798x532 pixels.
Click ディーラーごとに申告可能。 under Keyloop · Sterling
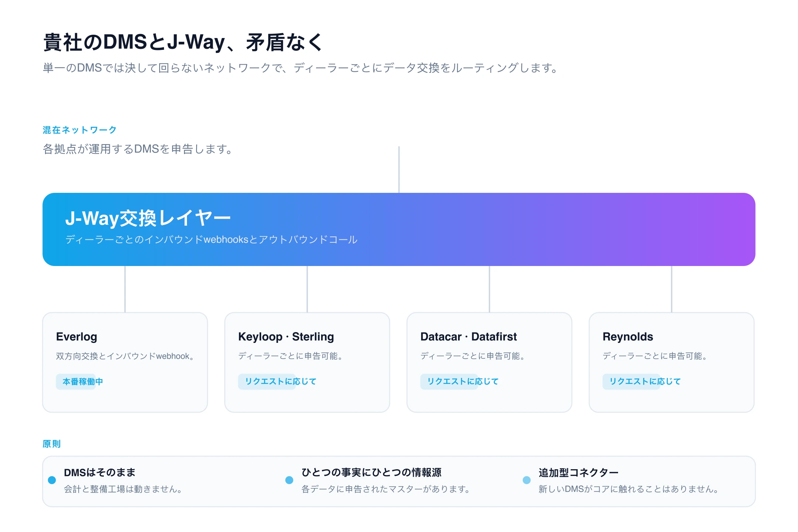point(290,356)
